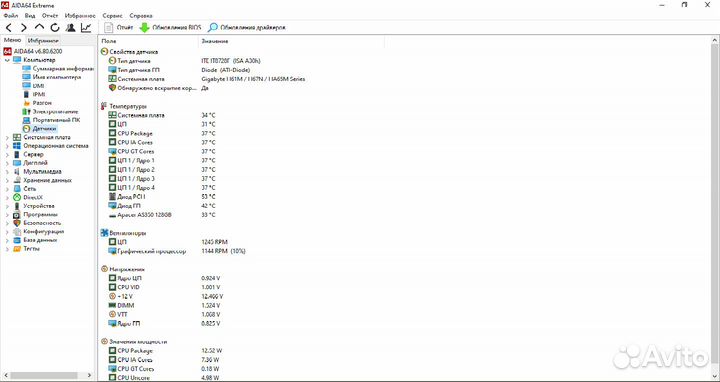Select Электропитание tree item
720x382 pixels.
(x=50, y=112)
